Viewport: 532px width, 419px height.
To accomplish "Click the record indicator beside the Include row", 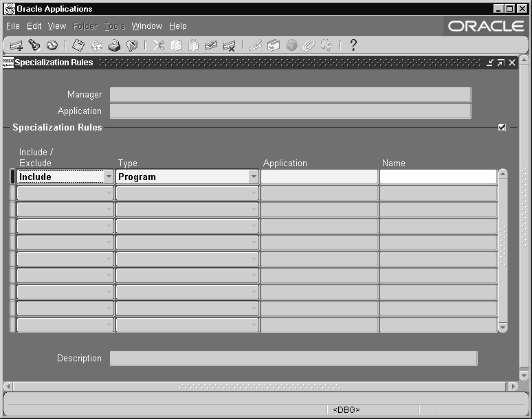I will (x=12, y=177).
